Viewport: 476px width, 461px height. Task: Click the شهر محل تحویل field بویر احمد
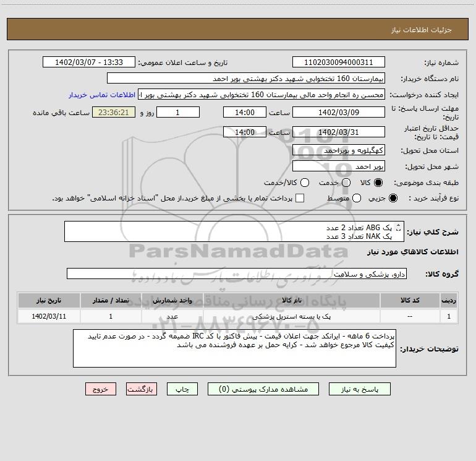click(339, 166)
